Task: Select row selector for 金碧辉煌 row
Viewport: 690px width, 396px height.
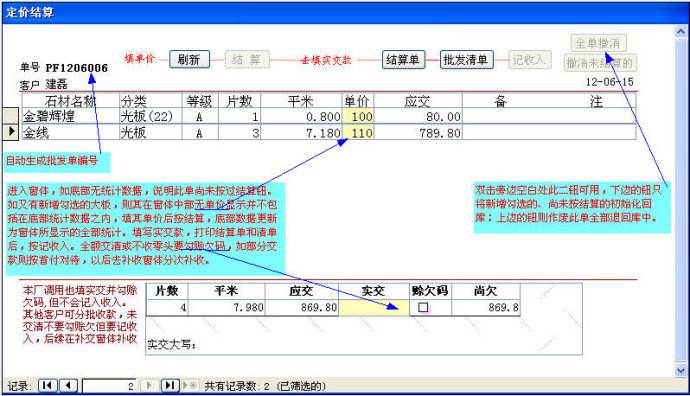Action: pos(11,116)
